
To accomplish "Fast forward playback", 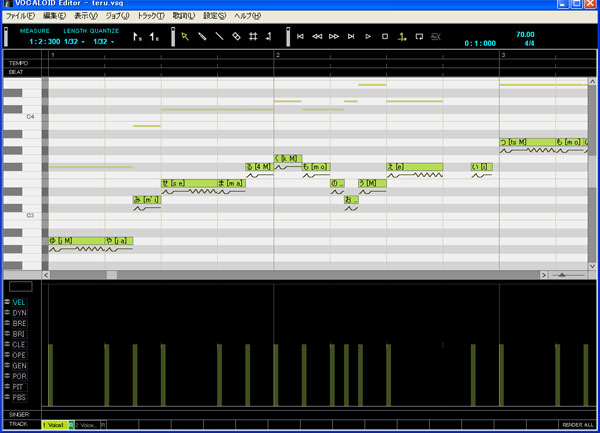I will (x=334, y=36).
